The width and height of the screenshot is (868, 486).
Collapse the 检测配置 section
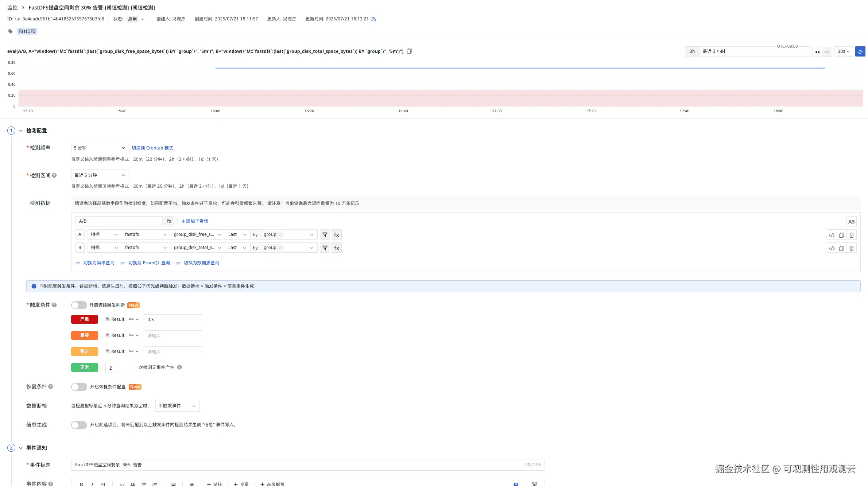21,131
